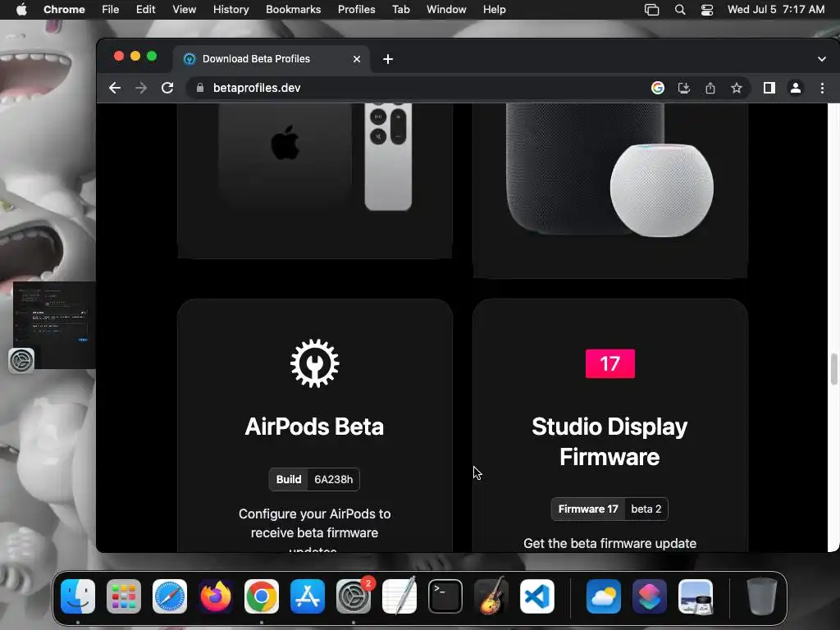Toggle Chrome side panel

pyautogui.click(x=769, y=88)
